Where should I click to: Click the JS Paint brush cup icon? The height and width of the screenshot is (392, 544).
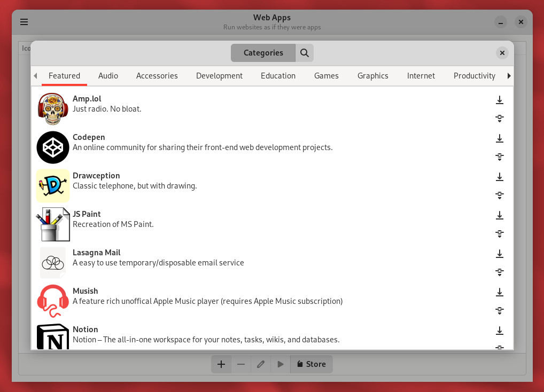[53, 224]
